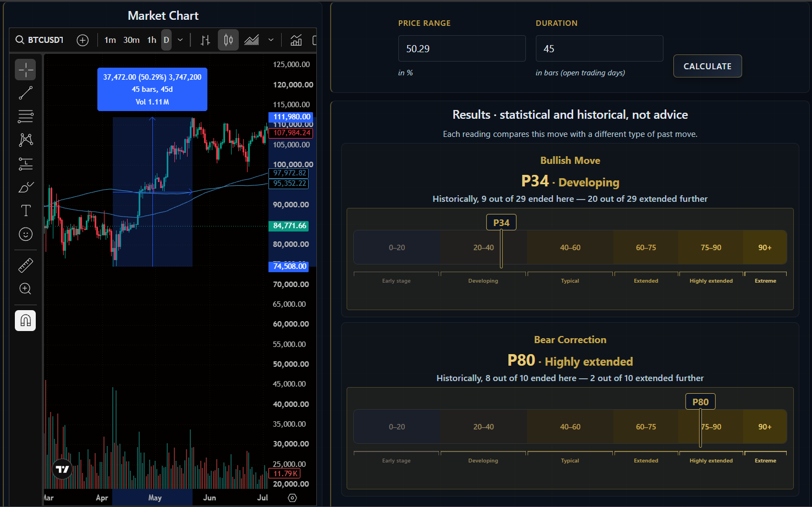Click the 84,771.66 green price label

[x=289, y=225]
